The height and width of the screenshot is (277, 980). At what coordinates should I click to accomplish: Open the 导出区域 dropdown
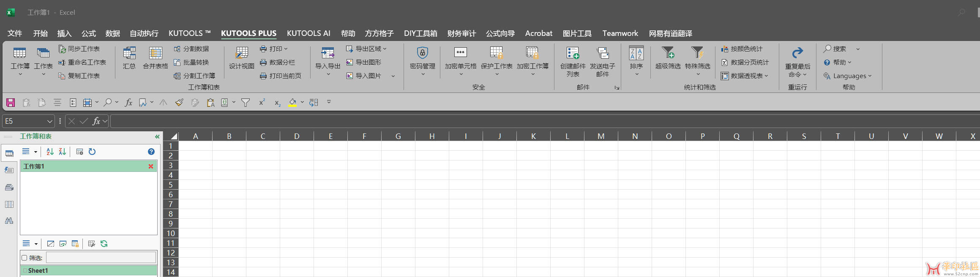(366, 49)
